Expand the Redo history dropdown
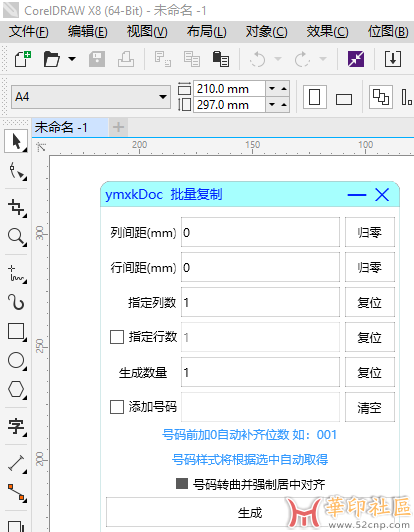This screenshot has width=414, height=532. pyautogui.click(x=323, y=59)
